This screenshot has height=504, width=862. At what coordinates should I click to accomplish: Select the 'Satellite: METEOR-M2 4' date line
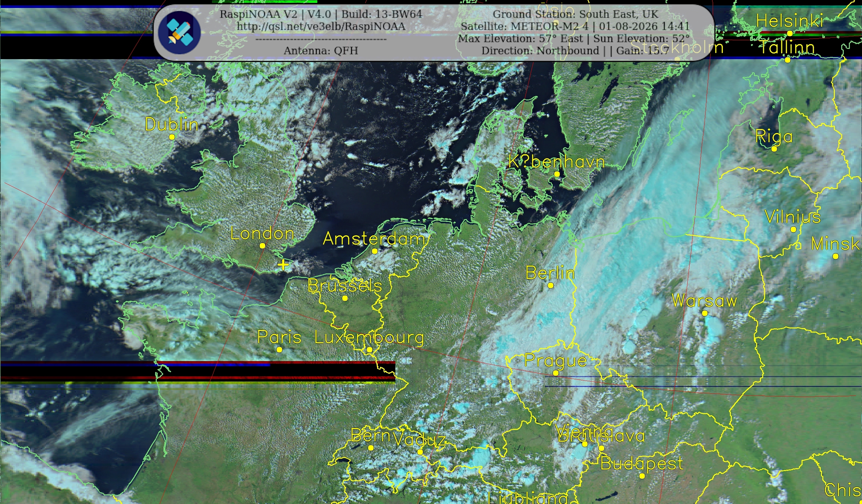(x=575, y=26)
